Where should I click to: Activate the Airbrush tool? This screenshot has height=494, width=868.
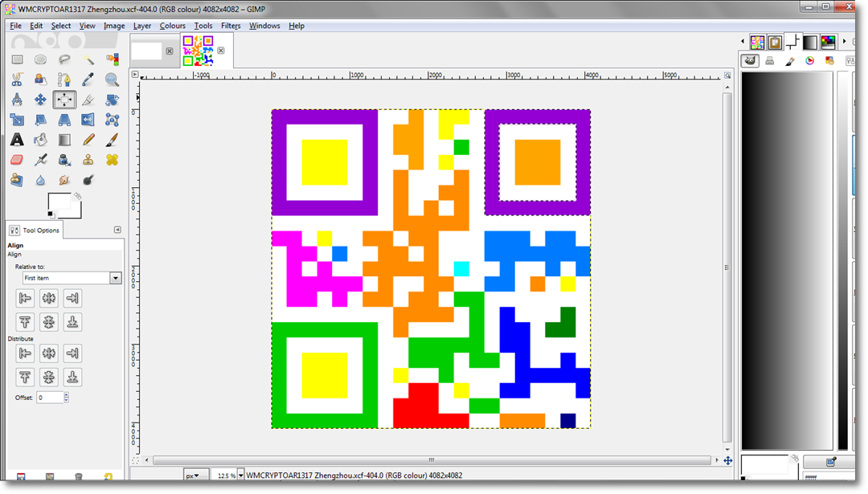pyautogui.click(x=40, y=160)
